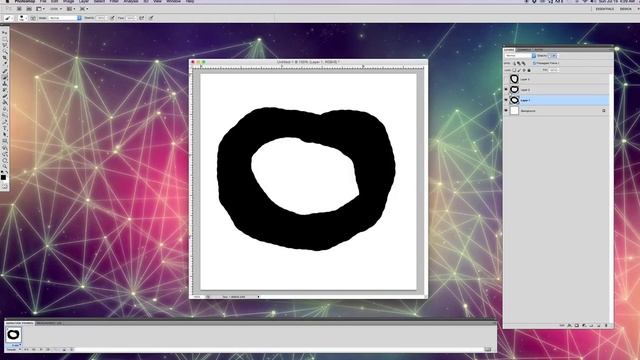Select the Lasso tool
Viewport: 640px width, 360px height.
pyautogui.click(x=4, y=45)
